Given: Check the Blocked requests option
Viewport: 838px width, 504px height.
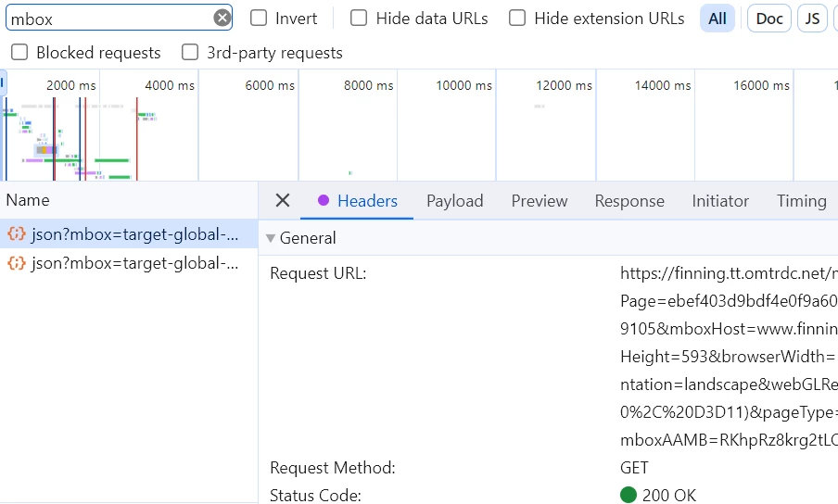Looking at the screenshot, I should 19,53.
